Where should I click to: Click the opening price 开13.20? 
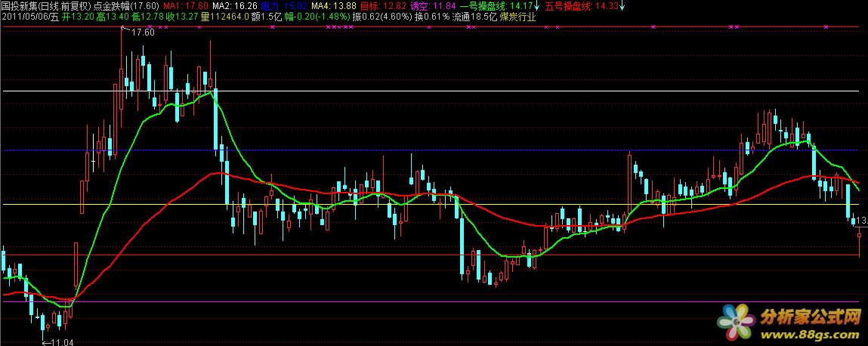click(78, 17)
